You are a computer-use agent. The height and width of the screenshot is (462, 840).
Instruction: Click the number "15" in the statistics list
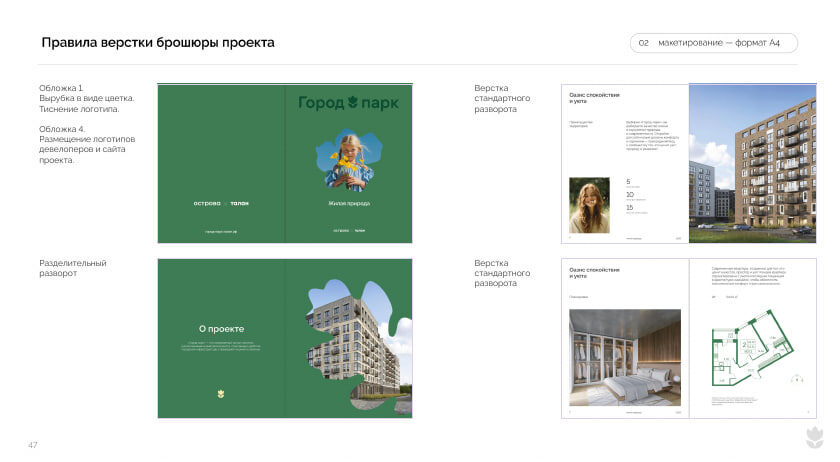(x=629, y=207)
